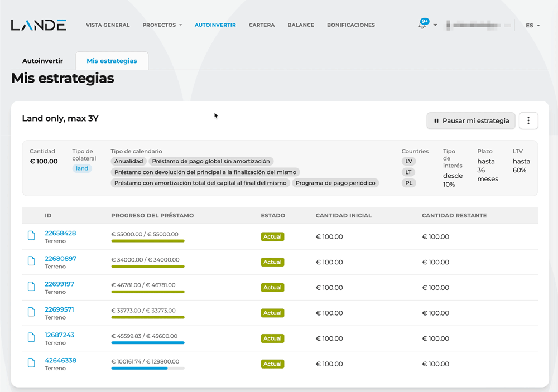This screenshot has height=392, width=558.
Task: Click Actual status badge for 42646338
Action: 272,364
